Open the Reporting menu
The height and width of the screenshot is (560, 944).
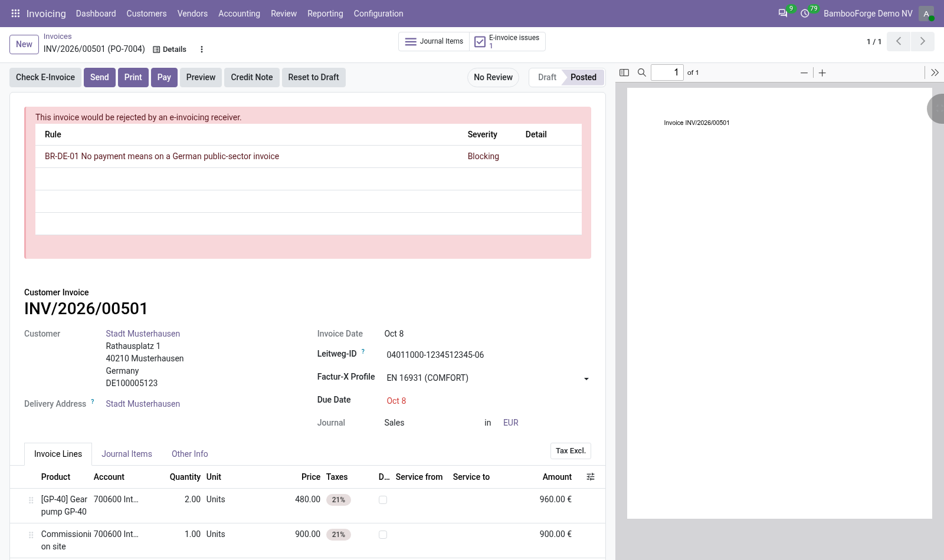pyautogui.click(x=325, y=14)
